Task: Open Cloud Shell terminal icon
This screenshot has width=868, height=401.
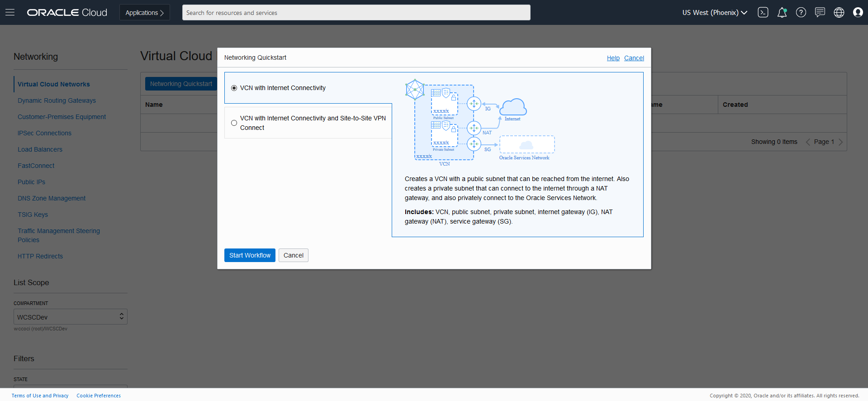Action: (763, 12)
